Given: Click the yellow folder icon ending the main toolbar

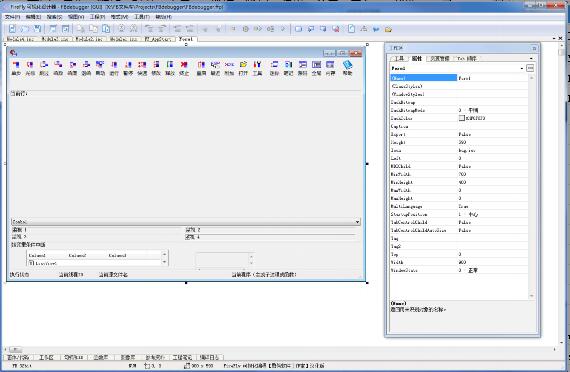Looking at the screenshot, I should [388, 29].
